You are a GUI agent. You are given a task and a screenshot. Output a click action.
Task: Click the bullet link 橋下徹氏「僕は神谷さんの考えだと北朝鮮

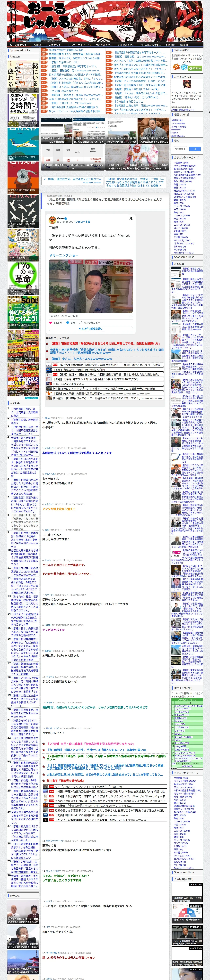point(105,398)
